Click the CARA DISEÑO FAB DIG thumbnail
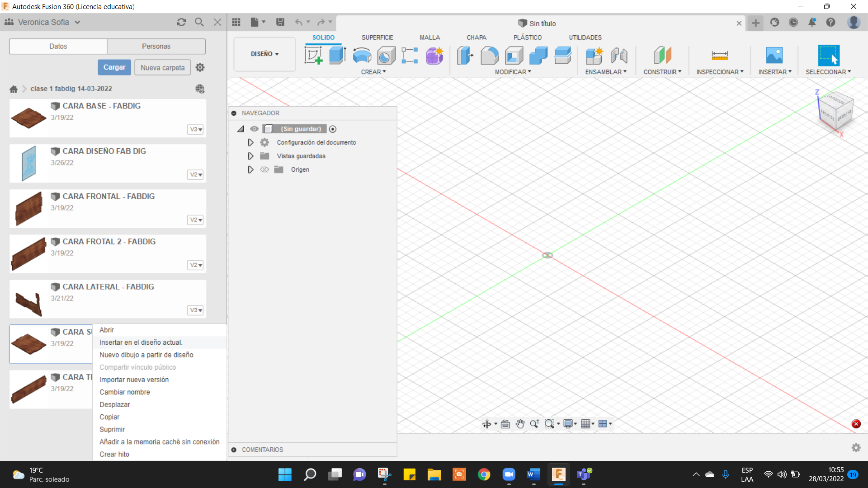The width and height of the screenshot is (868, 488). (28, 163)
